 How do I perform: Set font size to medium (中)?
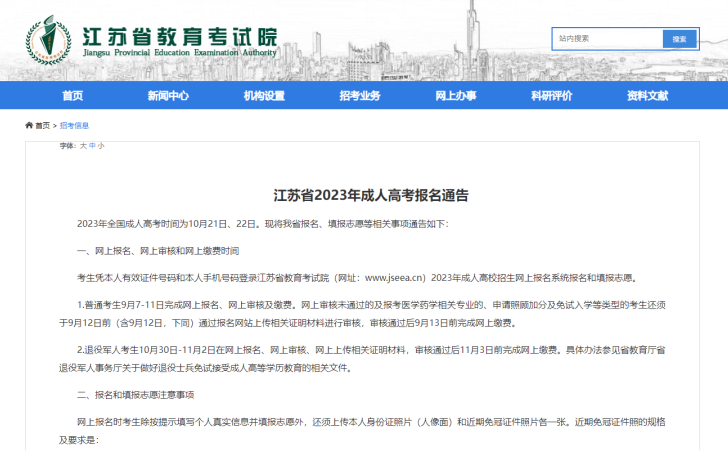point(92,146)
